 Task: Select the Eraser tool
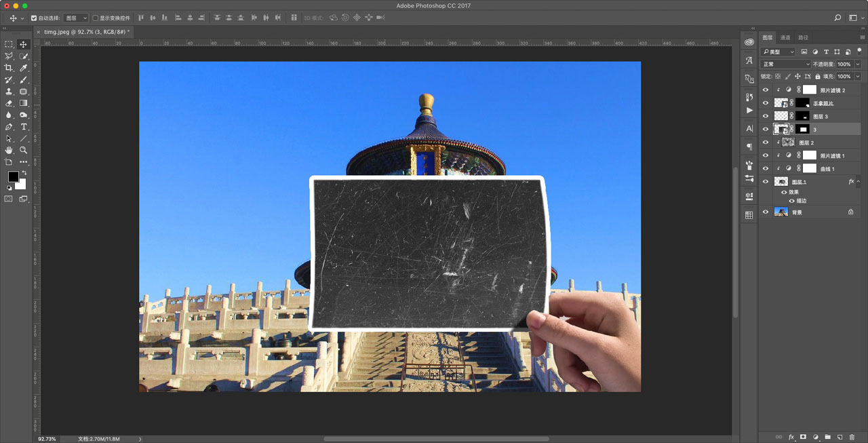[x=9, y=103]
